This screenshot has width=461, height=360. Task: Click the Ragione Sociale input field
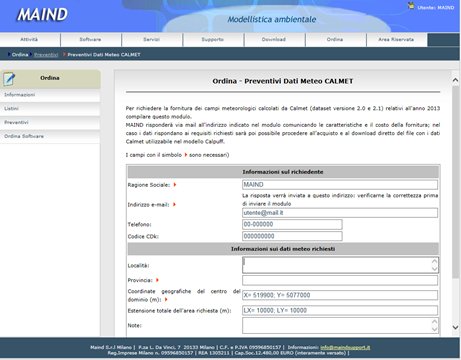click(x=340, y=185)
